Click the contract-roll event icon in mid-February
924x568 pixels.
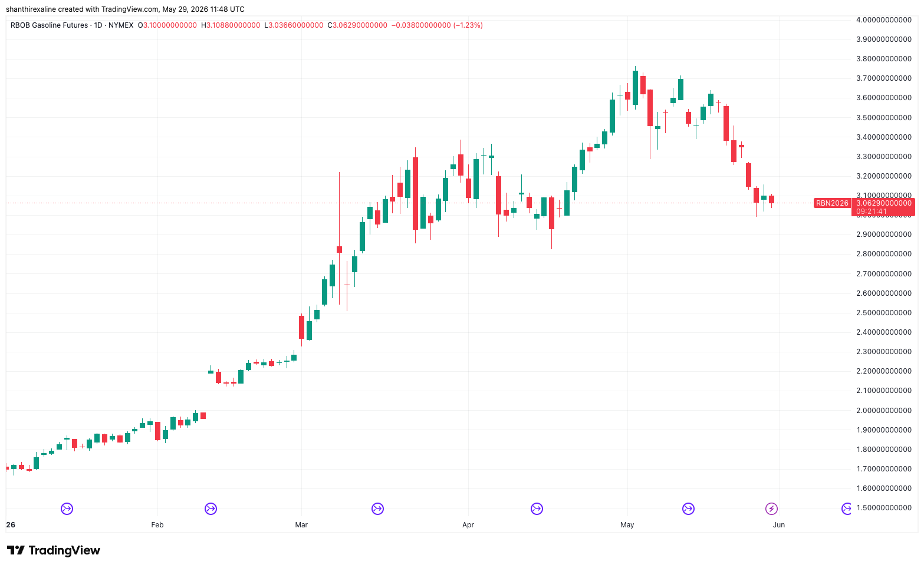pyautogui.click(x=211, y=508)
